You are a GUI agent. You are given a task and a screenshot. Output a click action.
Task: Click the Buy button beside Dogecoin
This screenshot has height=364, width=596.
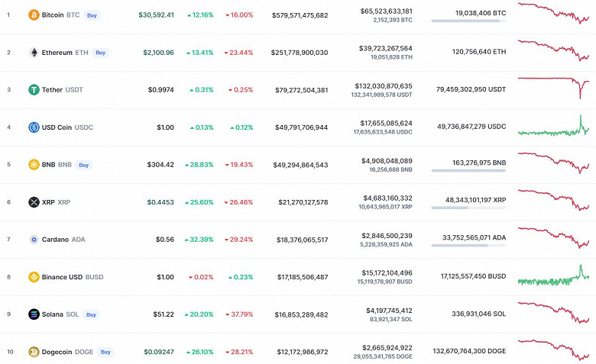105,352
